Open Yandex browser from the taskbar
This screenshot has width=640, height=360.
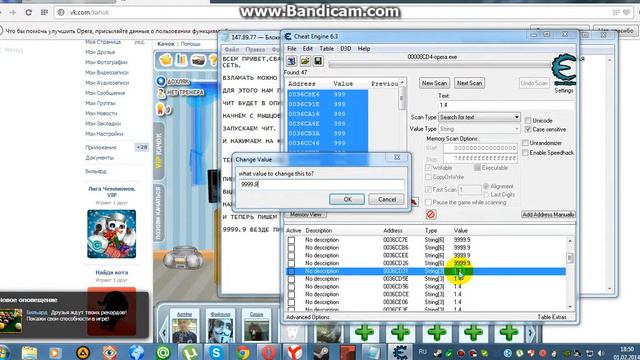click(295, 352)
